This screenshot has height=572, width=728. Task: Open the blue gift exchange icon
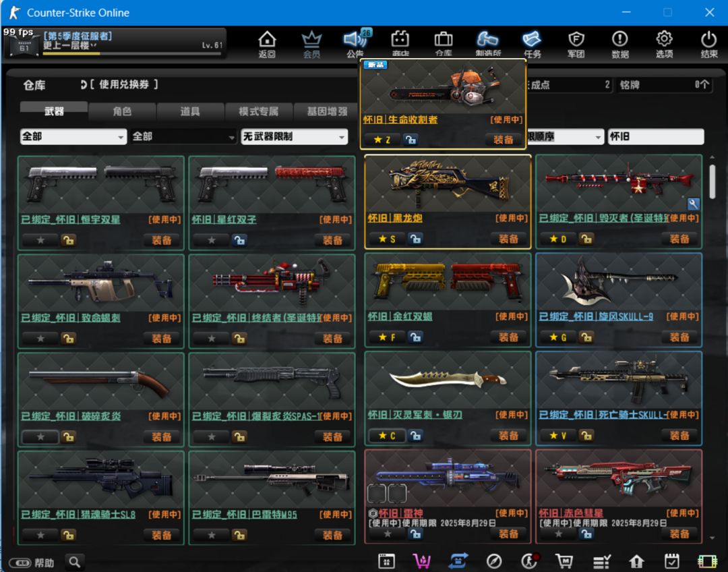tap(458, 561)
